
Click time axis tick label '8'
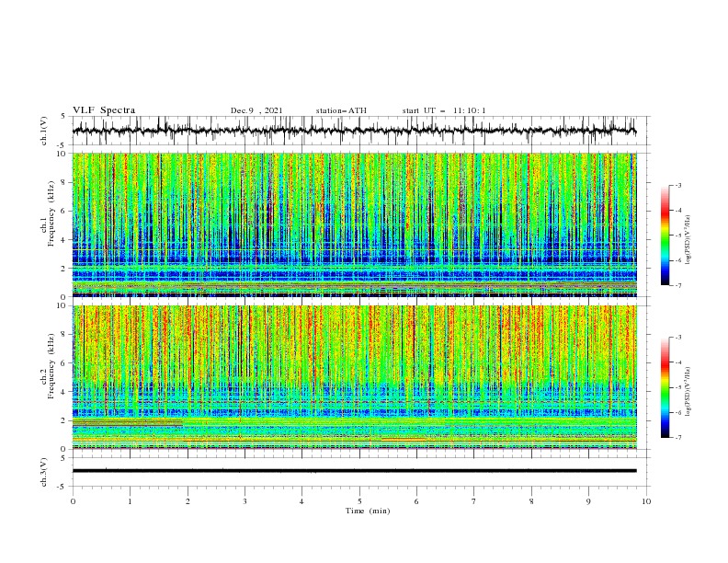tap(531, 501)
